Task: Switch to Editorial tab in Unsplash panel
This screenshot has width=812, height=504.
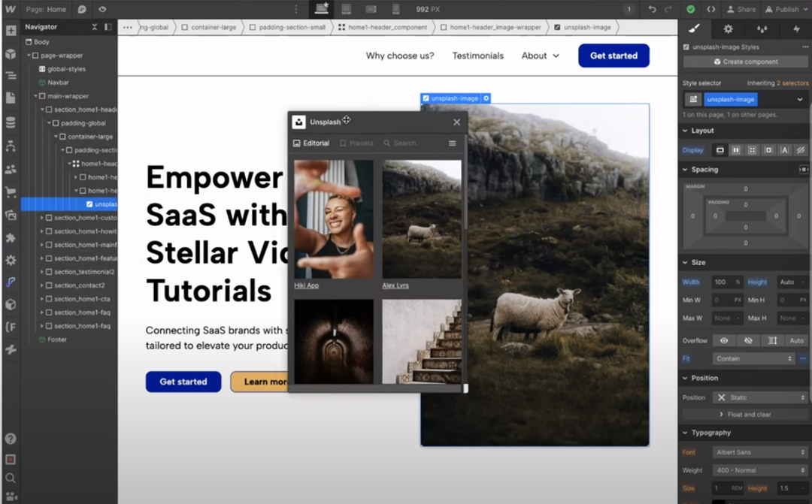Action: pos(311,143)
